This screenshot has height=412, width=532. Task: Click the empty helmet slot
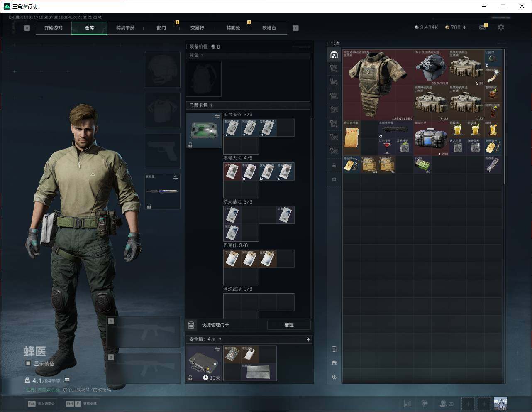tap(162, 69)
